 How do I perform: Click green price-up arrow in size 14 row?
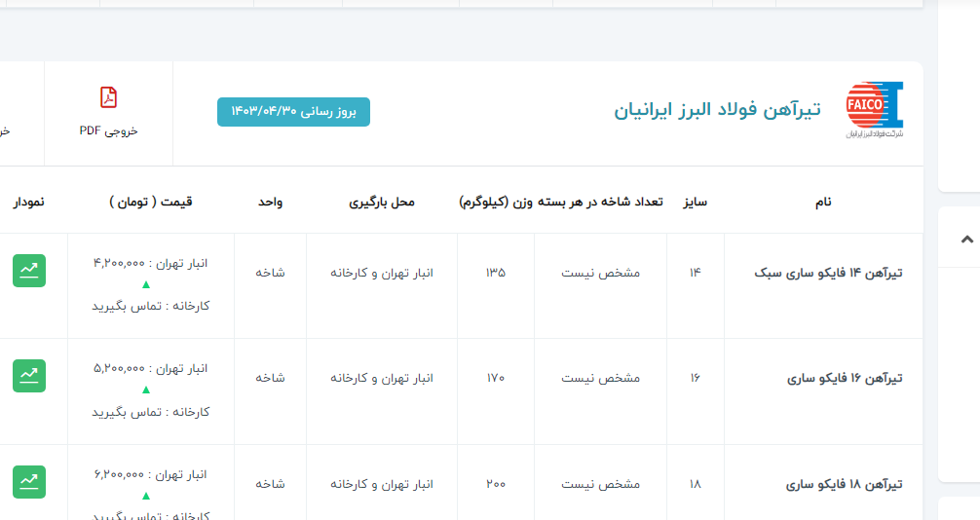146,284
